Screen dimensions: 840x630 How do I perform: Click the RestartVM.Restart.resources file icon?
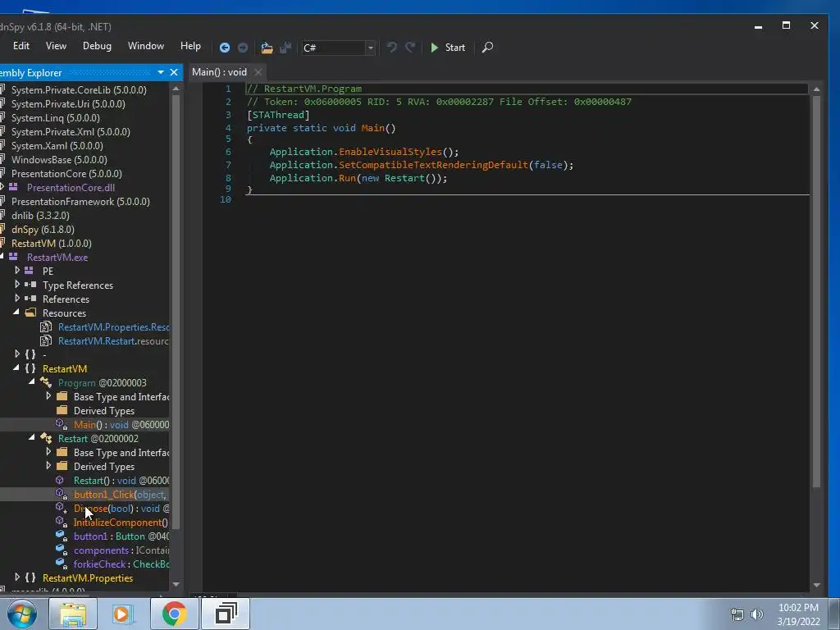pos(46,340)
